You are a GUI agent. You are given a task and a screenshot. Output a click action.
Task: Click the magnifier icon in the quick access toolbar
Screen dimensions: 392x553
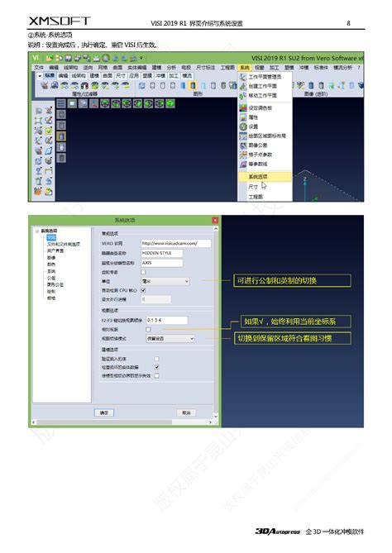pyautogui.click(x=106, y=58)
